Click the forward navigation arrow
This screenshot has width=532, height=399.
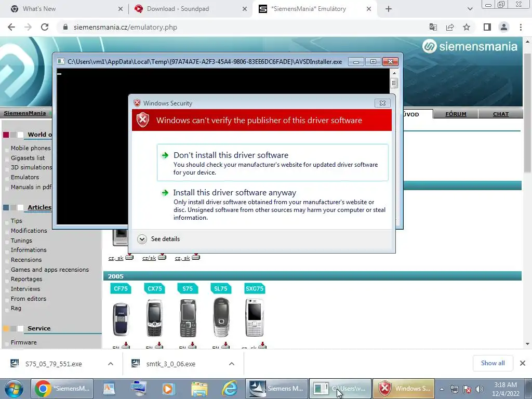(28, 27)
